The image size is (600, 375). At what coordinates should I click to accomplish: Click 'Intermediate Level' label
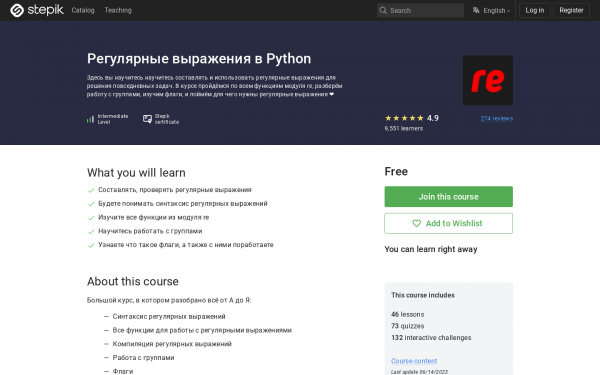(x=113, y=119)
